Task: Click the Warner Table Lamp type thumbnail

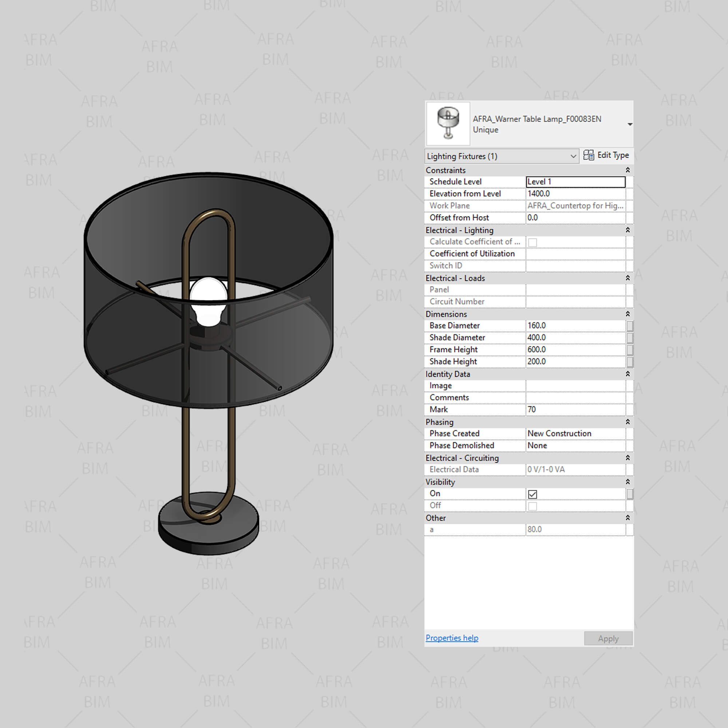Action: tap(448, 124)
